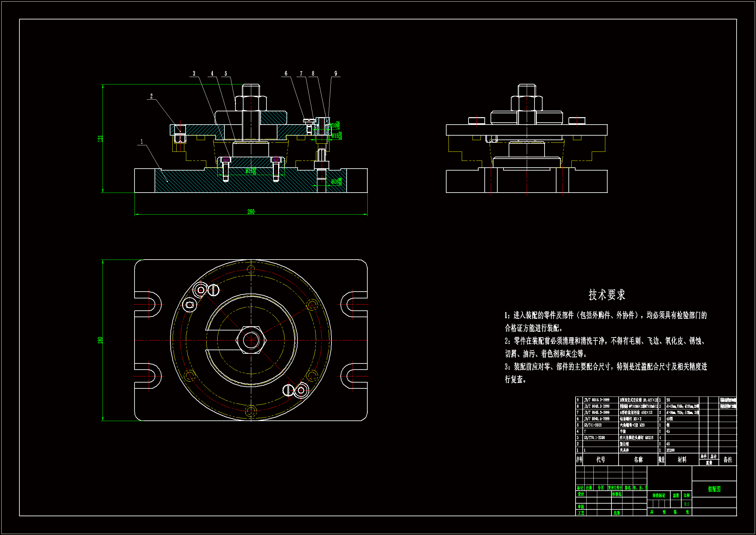Screen dimensions: 756x535
Task: Select balloon number '5' leader label
Action: 226,73
